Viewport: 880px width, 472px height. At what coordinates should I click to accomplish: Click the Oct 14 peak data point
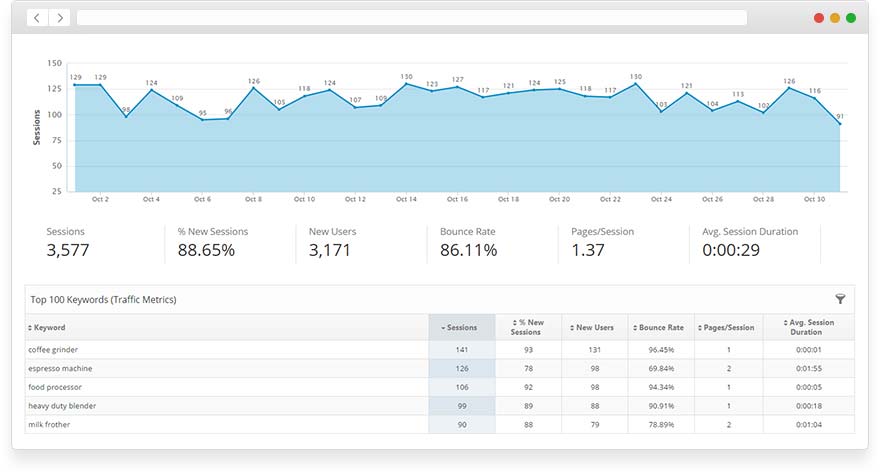(406, 84)
